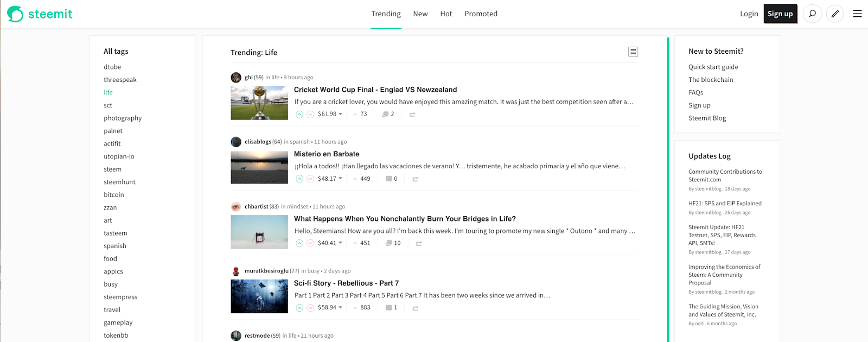Select the dtube tag
Screen dimensions: 868x342
click(112, 67)
